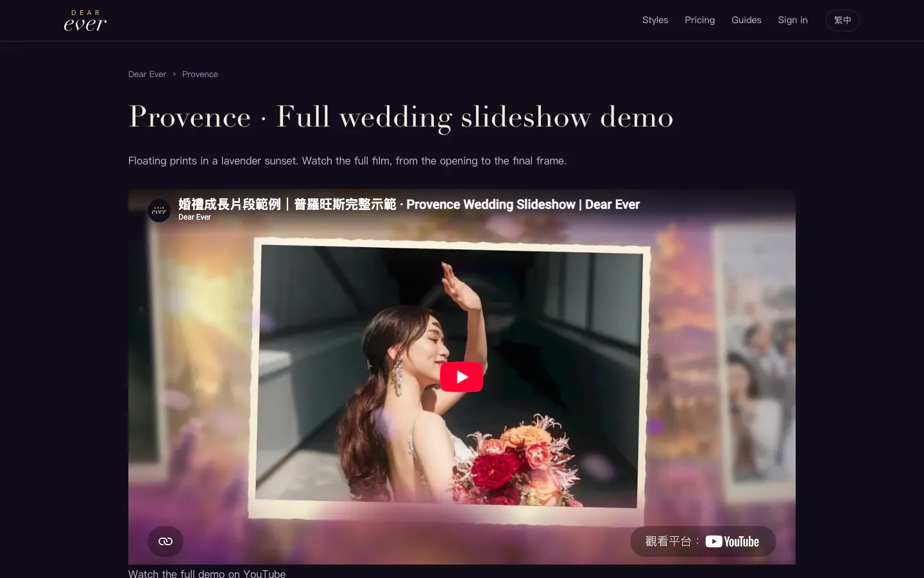Click the Floating prints in a lavender sunset description
This screenshot has width=924, height=578.
click(x=347, y=161)
